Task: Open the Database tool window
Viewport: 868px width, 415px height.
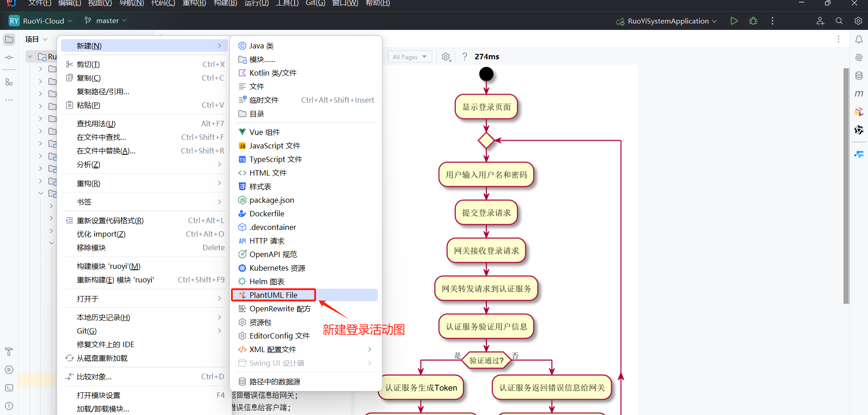Action: 859,76
